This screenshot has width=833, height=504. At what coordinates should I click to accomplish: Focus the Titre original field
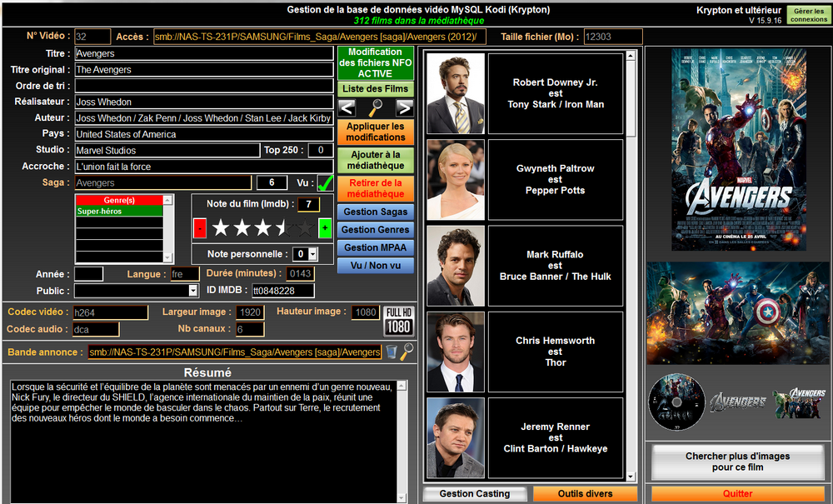(x=204, y=70)
